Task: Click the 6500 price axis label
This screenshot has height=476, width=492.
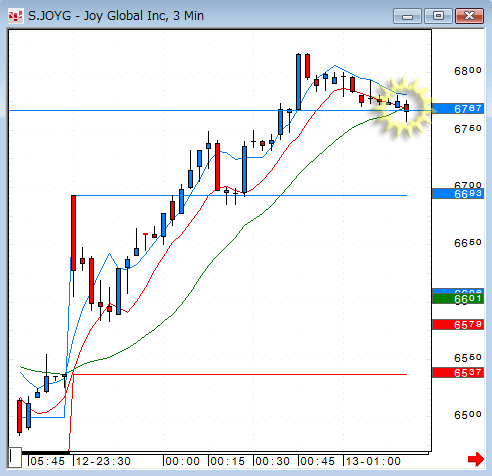Action: [468, 415]
